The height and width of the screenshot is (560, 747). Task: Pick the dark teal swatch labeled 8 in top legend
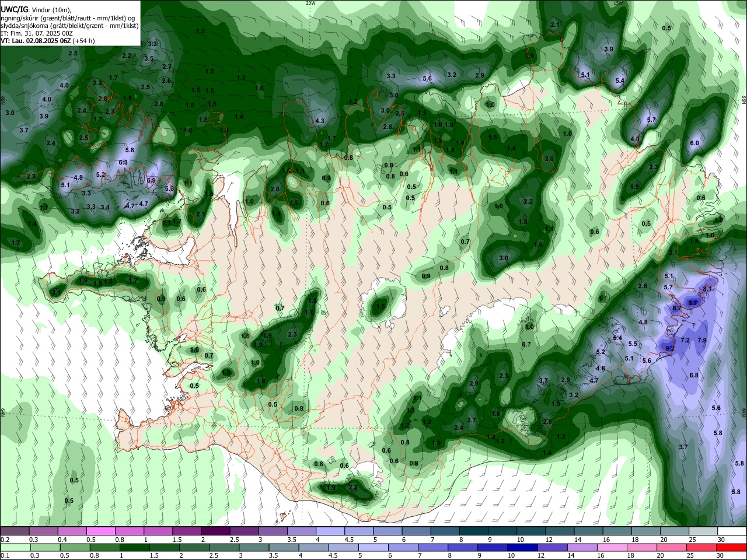[x=473, y=531]
